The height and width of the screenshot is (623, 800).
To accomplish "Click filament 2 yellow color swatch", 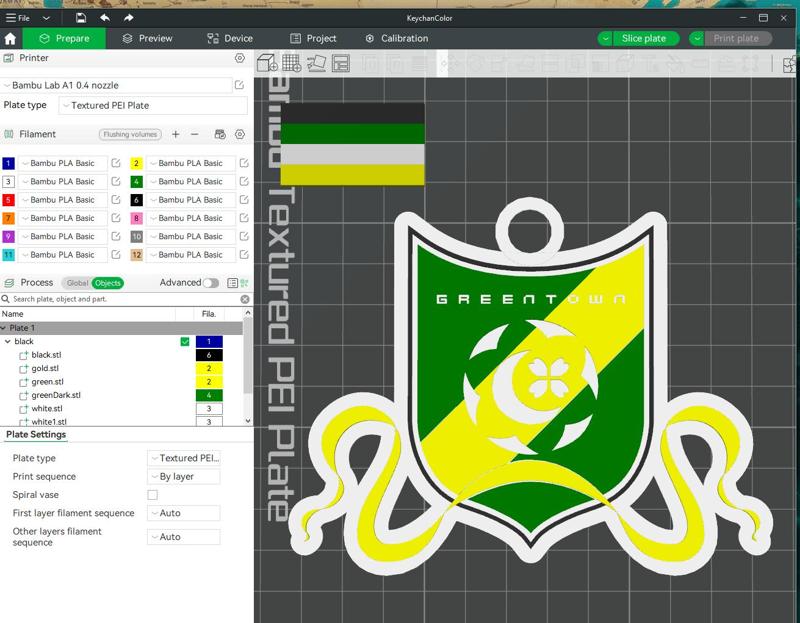I will click(136, 163).
